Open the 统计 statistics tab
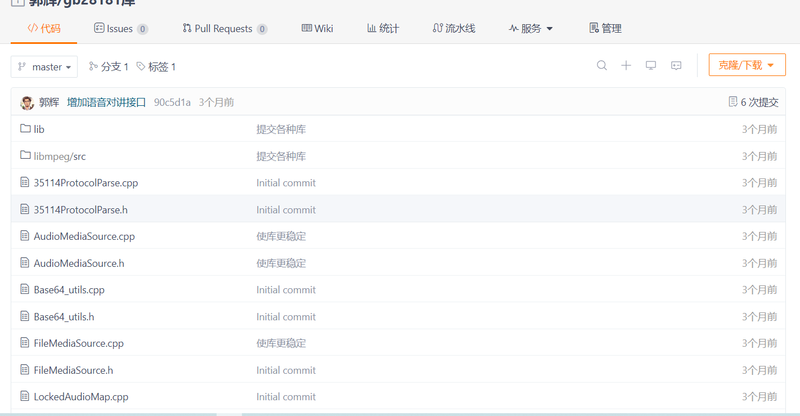The height and width of the screenshot is (416, 800). point(383,29)
